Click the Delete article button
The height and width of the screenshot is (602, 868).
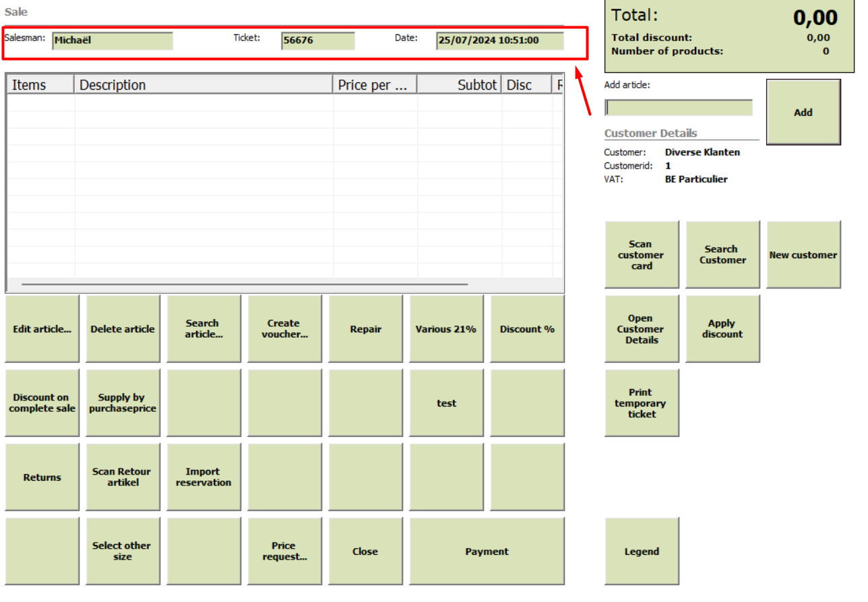(x=123, y=329)
